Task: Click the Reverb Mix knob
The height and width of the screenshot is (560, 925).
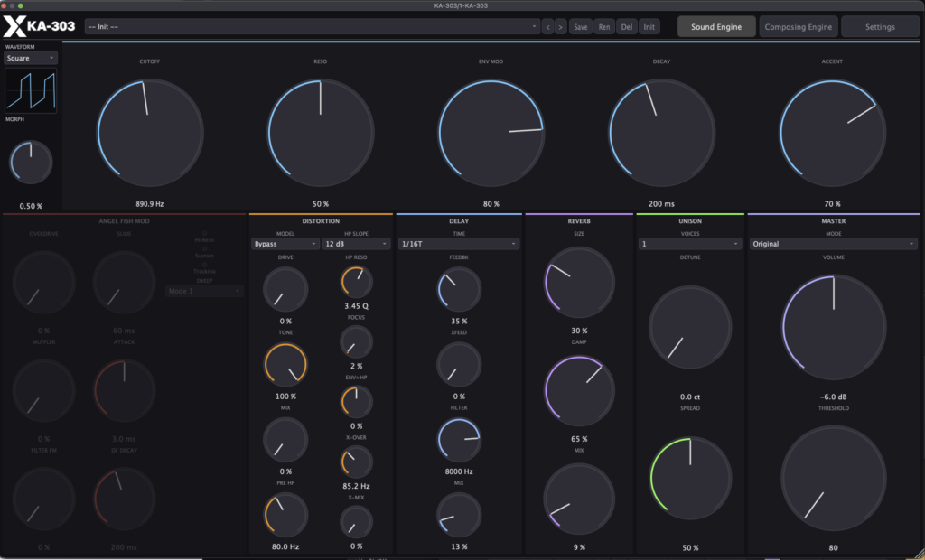Action: [579, 499]
